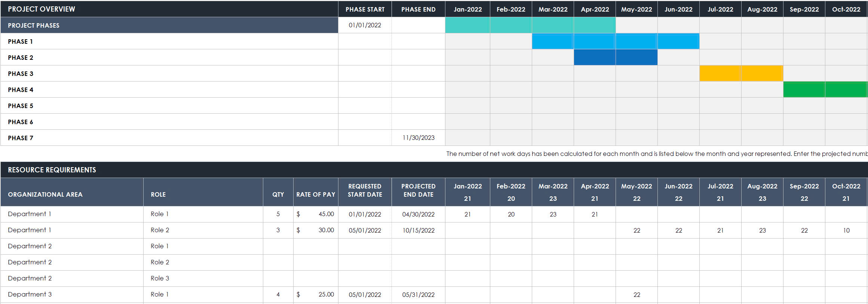This screenshot has height=304, width=868.
Task: Click the RESOURCE REQUIREMENTS section header
Action: coord(52,170)
